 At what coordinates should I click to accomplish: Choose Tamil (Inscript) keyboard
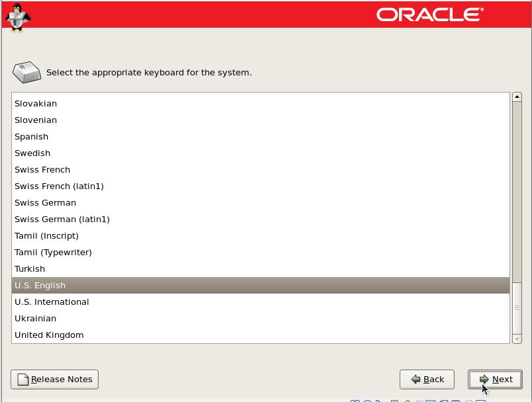[261, 235]
